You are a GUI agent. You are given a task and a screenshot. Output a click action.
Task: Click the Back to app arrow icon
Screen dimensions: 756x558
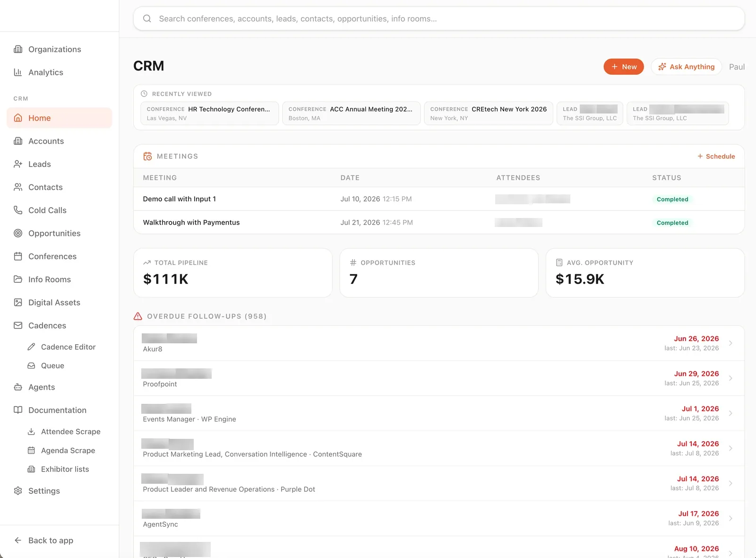pos(18,541)
